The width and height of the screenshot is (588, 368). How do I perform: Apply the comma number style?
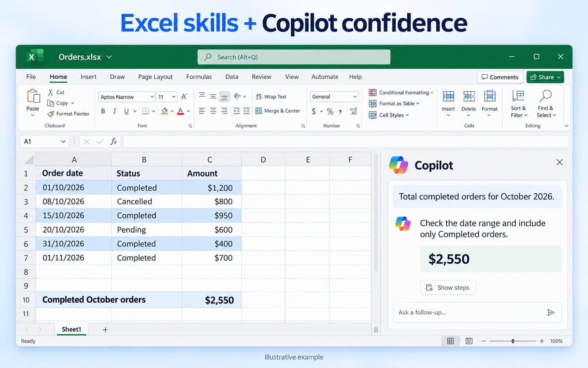pos(340,111)
